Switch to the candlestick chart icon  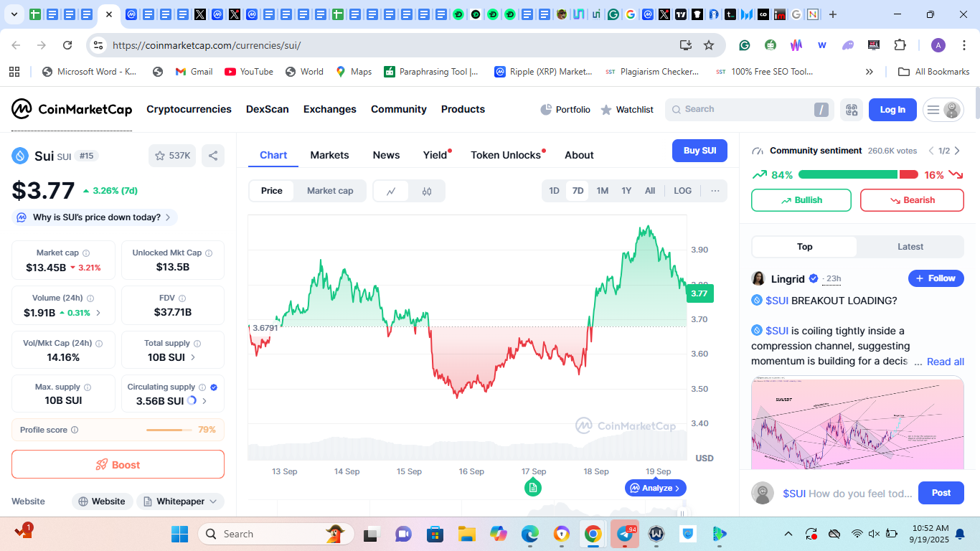tap(427, 191)
